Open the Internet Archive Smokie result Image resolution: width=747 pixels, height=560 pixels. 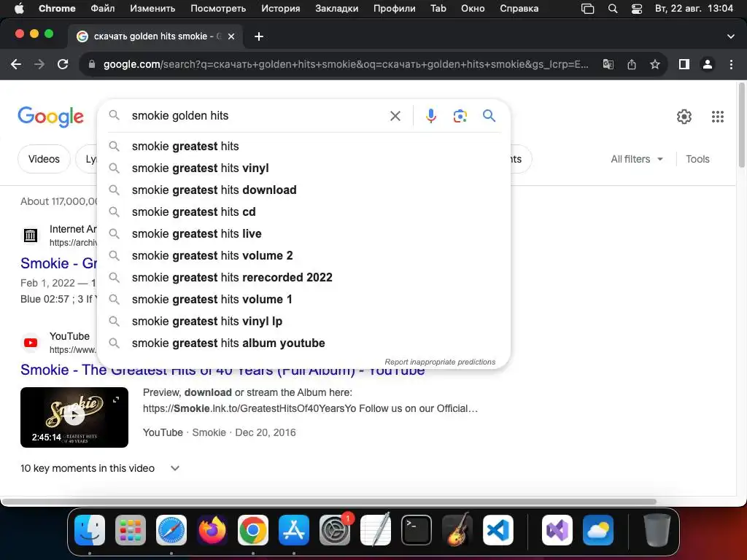click(x=58, y=263)
